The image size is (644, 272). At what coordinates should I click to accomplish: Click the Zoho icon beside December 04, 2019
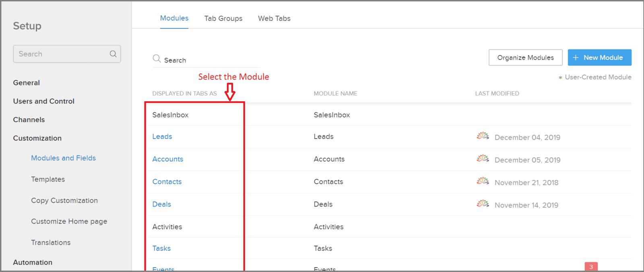[x=483, y=136]
